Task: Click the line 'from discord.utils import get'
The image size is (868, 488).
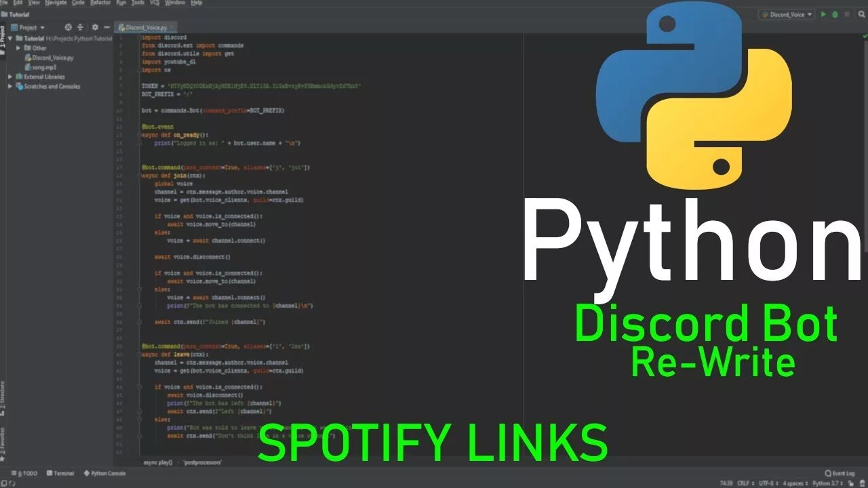Action: click(x=188, y=54)
